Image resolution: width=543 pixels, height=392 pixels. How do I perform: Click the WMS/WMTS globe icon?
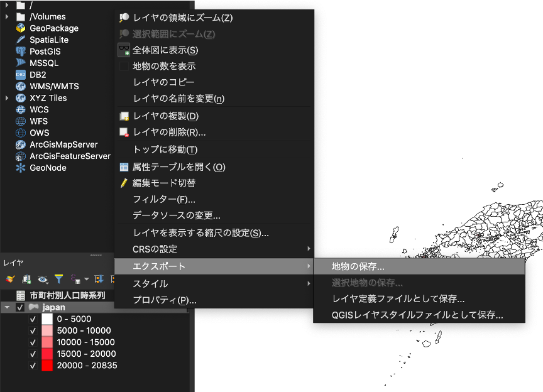click(21, 86)
